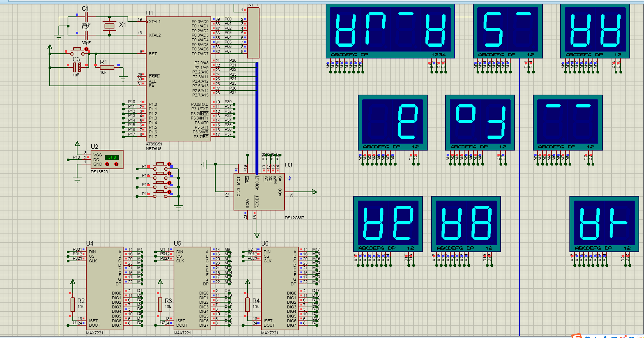Screen dimensions: 644x338
Task: Select the power terminal at U3 VCC pin 24
Action: (x=314, y=192)
